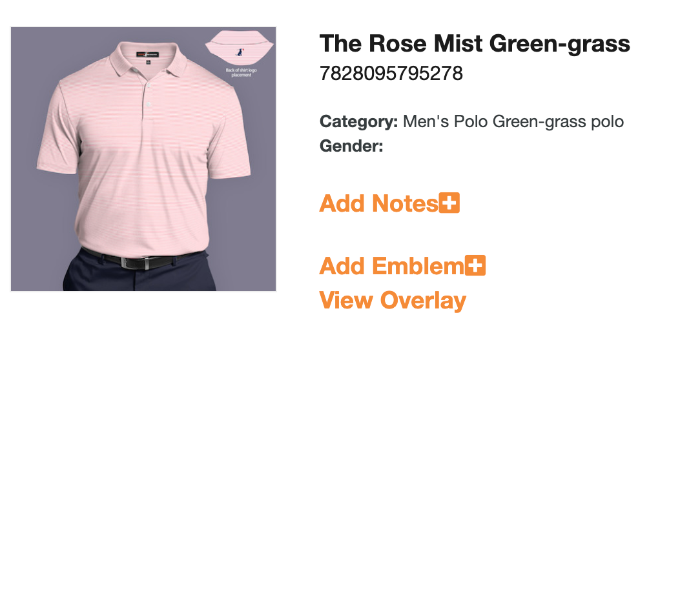Click the brand label inside the shirt collar
Screen dimensions: 700x595
[147, 54]
